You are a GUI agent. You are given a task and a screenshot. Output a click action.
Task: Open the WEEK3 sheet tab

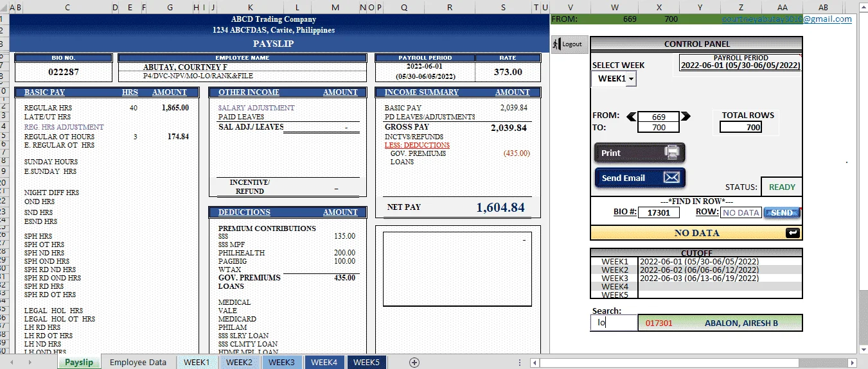point(281,363)
